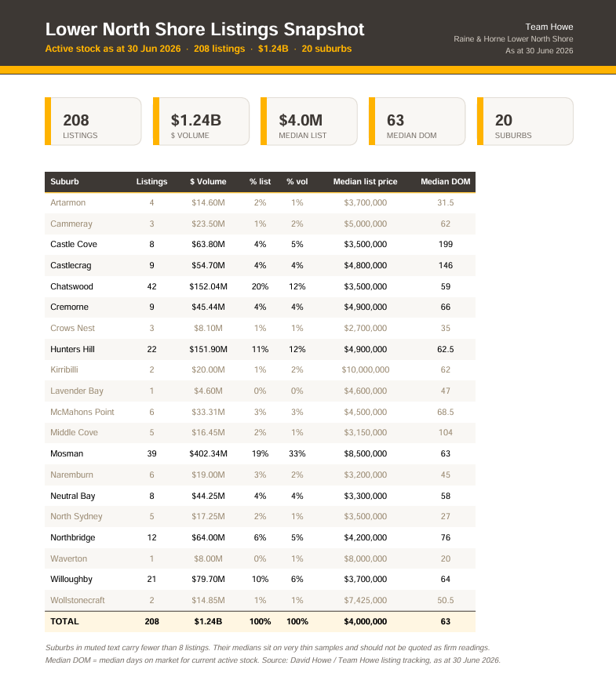Viewport: 616px width, 691px height.
Task: Click Mosman's $402.34M volume value
Action: [208, 453]
